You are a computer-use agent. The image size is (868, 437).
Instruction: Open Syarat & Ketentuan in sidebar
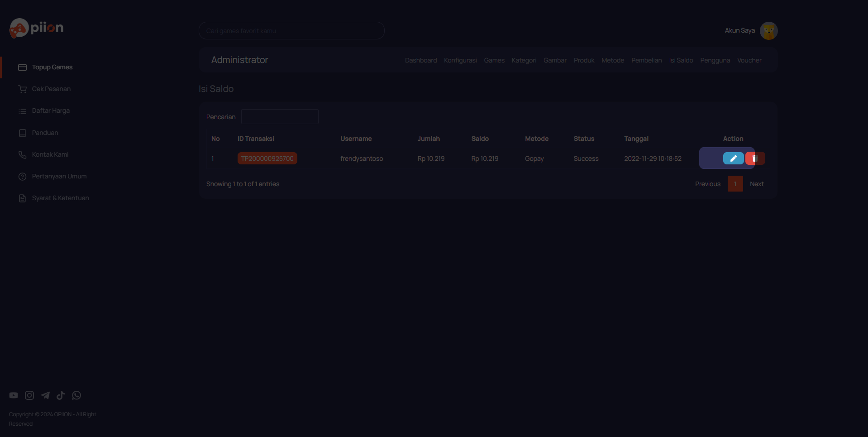(x=61, y=198)
